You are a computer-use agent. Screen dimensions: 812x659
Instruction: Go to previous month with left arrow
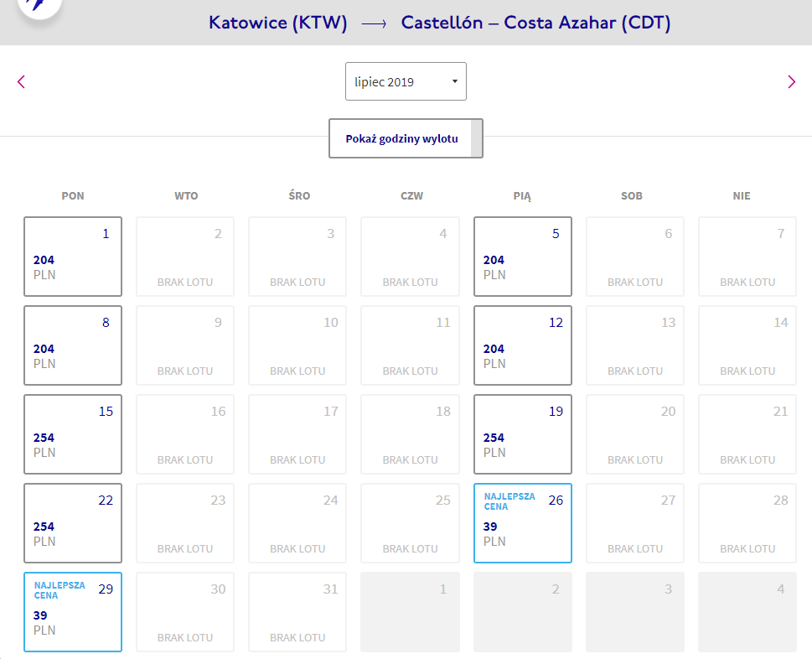22,81
